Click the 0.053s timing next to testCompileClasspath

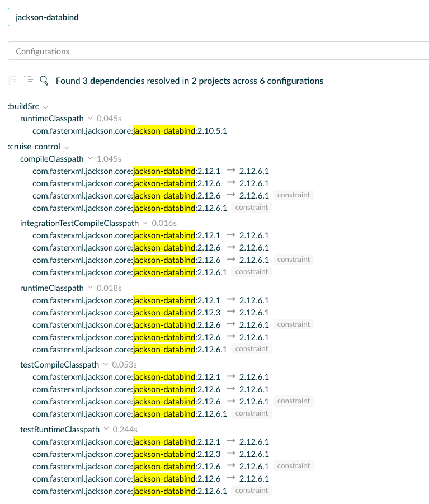(x=124, y=365)
